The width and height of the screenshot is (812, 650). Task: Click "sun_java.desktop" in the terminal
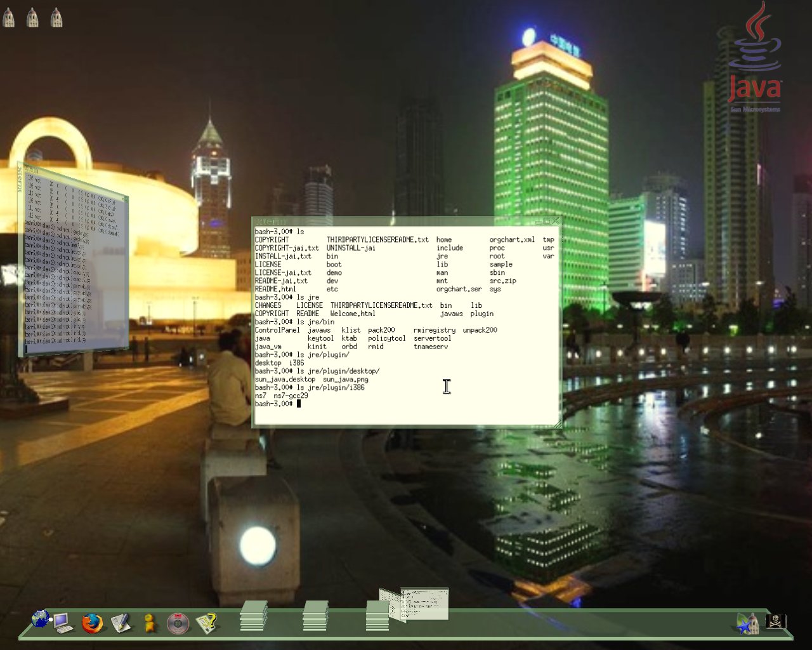point(285,380)
